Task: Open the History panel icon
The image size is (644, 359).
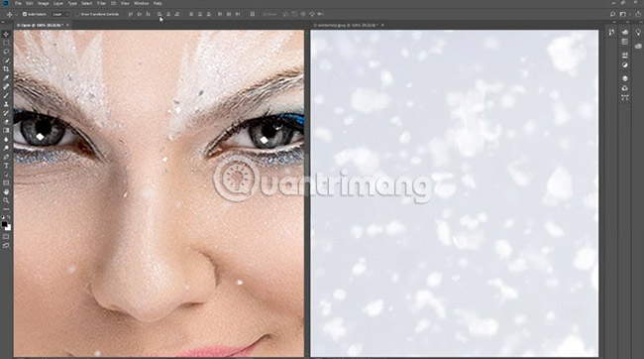Action: coord(612,32)
